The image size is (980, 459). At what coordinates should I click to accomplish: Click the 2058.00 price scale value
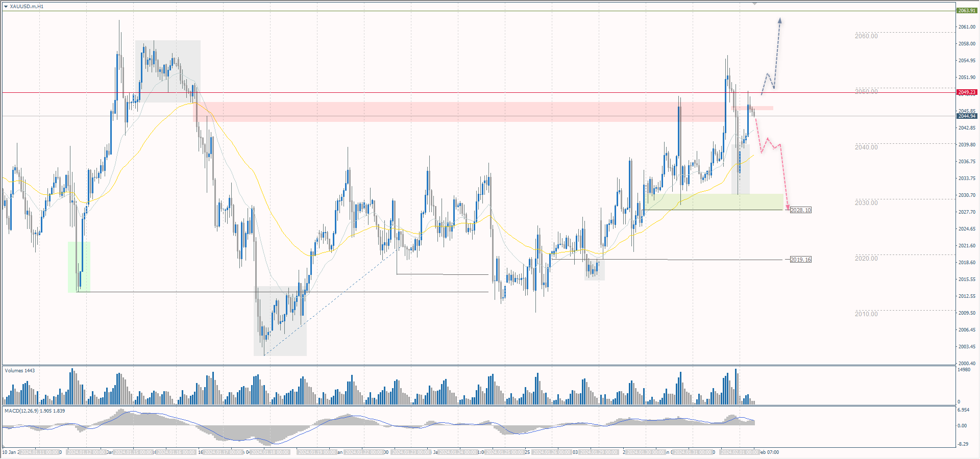click(x=967, y=44)
